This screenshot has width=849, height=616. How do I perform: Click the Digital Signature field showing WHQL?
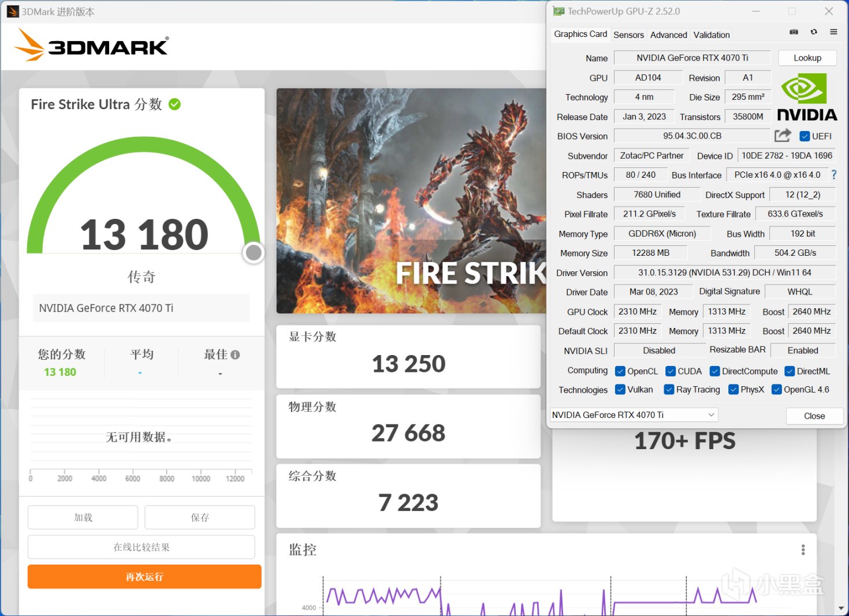[x=800, y=292]
